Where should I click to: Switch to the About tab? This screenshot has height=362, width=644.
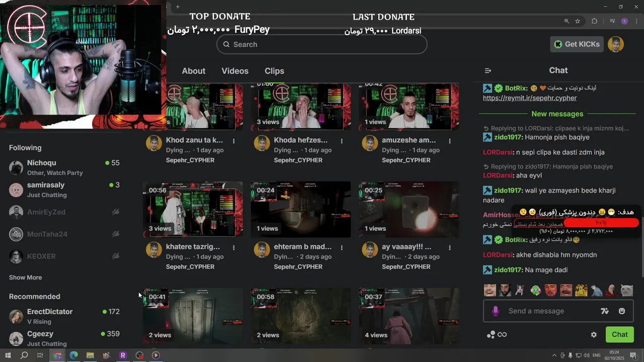coord(194,71)
